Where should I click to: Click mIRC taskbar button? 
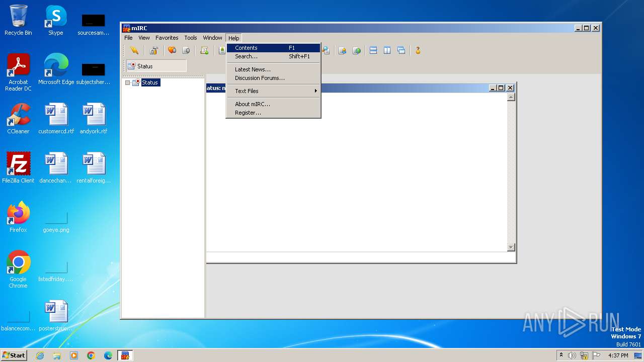click(x=125, y=355)
